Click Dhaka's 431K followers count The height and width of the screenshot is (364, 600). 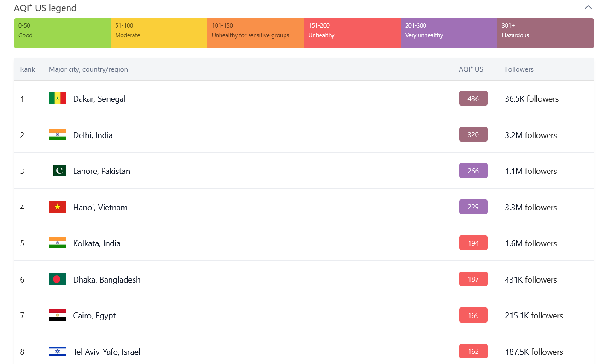[x=531, y=280]
